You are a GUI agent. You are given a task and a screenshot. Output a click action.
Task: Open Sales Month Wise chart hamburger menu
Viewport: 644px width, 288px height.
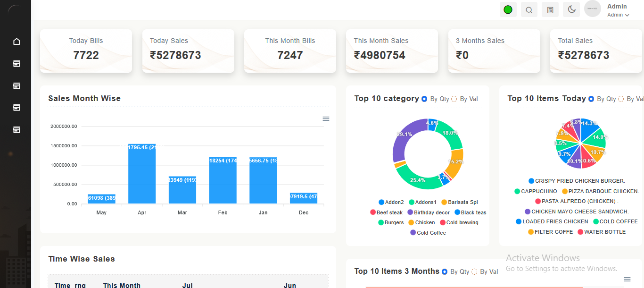point(326,119)
